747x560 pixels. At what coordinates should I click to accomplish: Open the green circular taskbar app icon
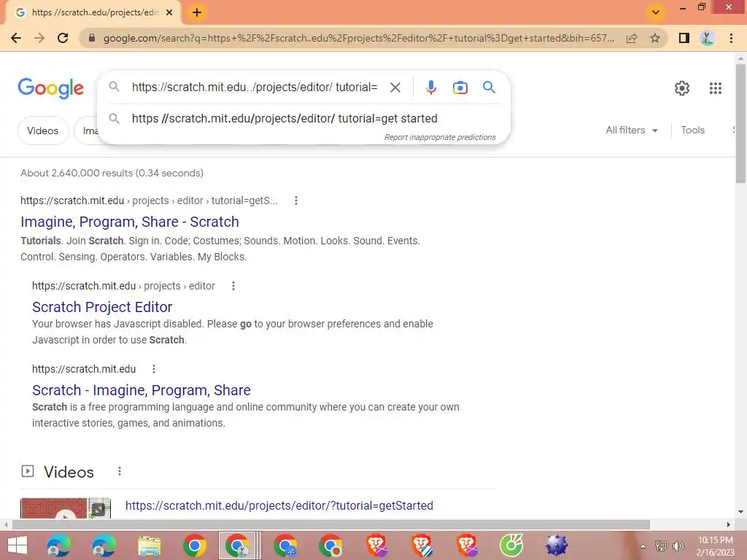(x=511, y=545)
